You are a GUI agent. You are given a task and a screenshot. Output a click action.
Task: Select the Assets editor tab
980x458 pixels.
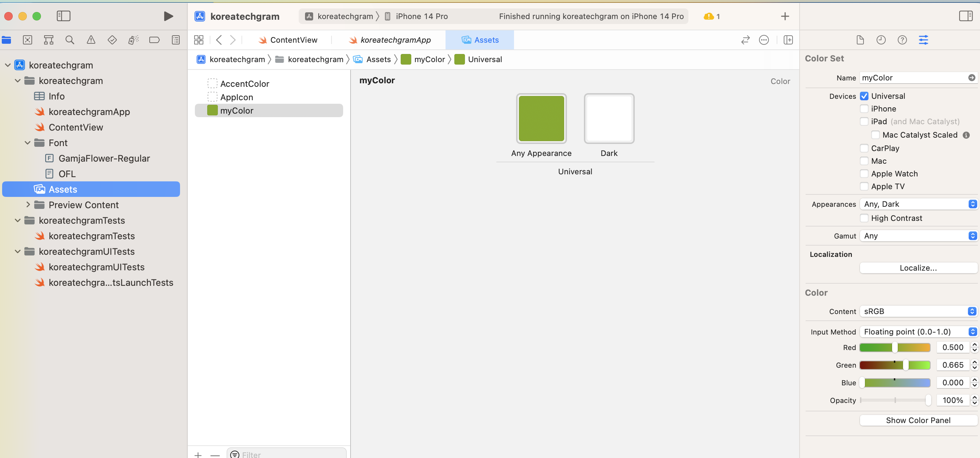pos(480,40)
